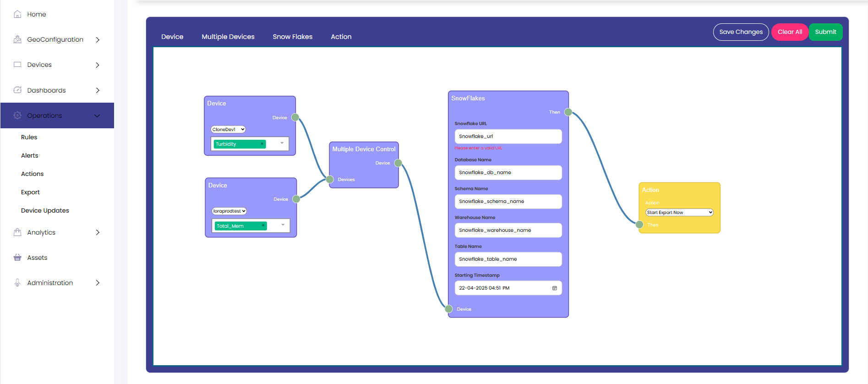
Task: Remove the Total_Mem tag with its x
Action: (x=263, y=225)
